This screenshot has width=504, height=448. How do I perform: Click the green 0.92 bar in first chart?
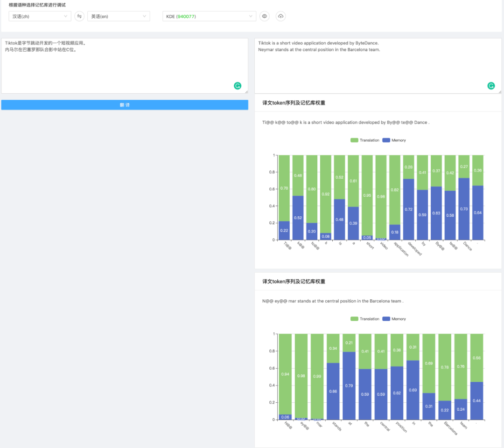tap(326, 193)
